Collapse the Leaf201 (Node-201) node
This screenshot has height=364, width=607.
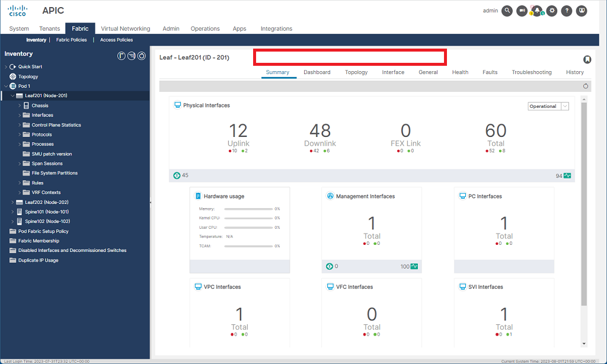click(x=12, y=95)
